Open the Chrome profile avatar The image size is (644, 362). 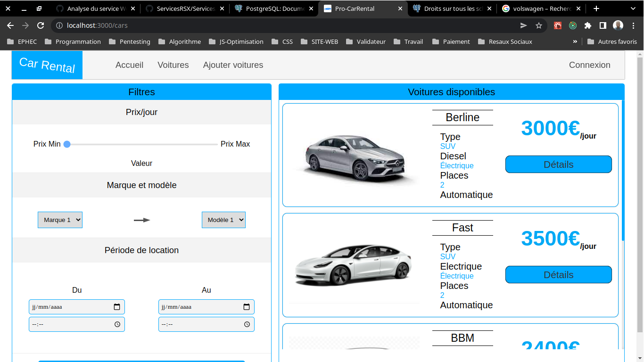(618, 25)
